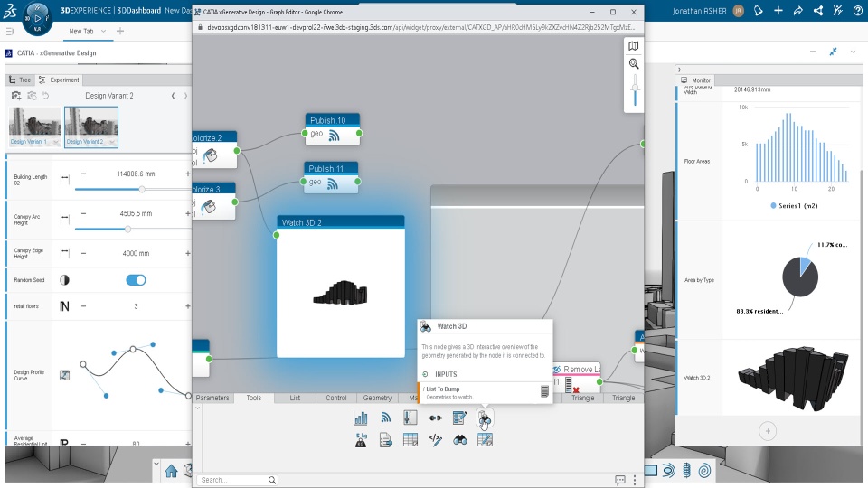Open the 3DEXPERIENCE compass

pyautogui.click(x=38, y=19)
